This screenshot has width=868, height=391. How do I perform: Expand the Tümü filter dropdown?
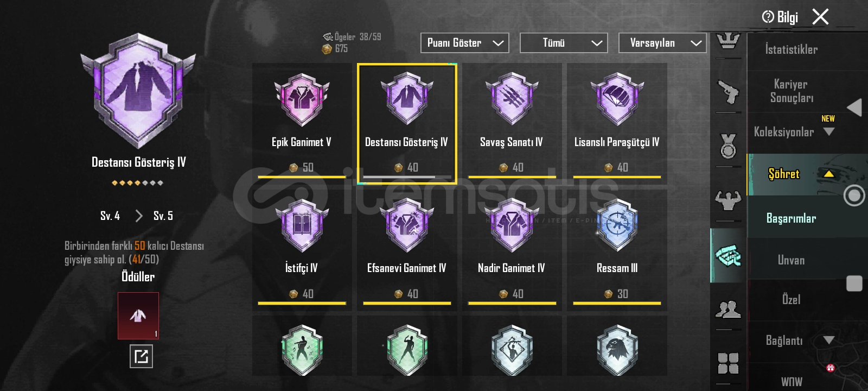pyautogui.click(x=564, y=43)
